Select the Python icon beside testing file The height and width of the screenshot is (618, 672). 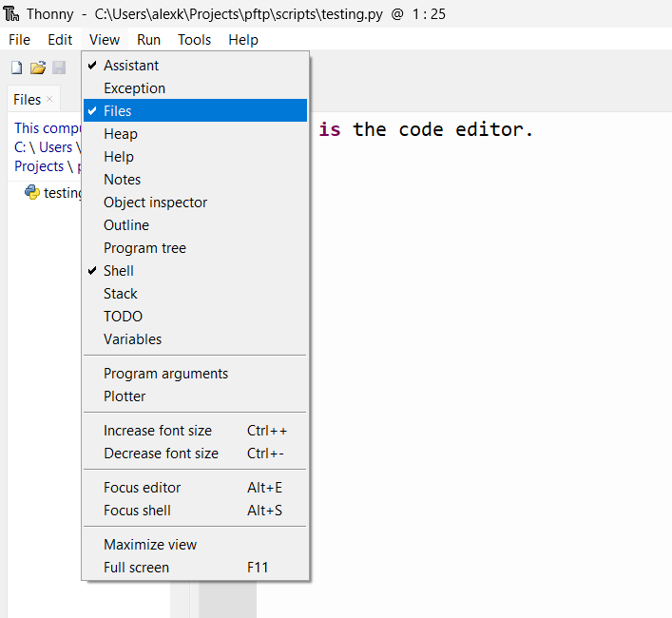[x=32, y=192]
